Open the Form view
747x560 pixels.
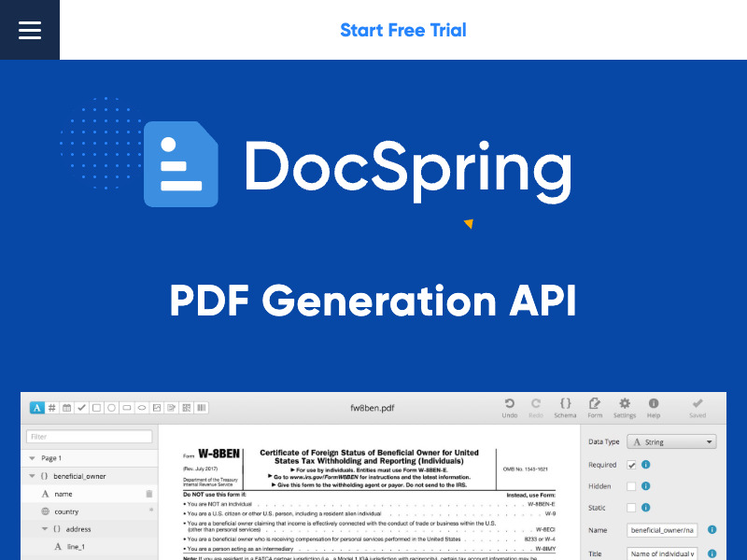595,408
